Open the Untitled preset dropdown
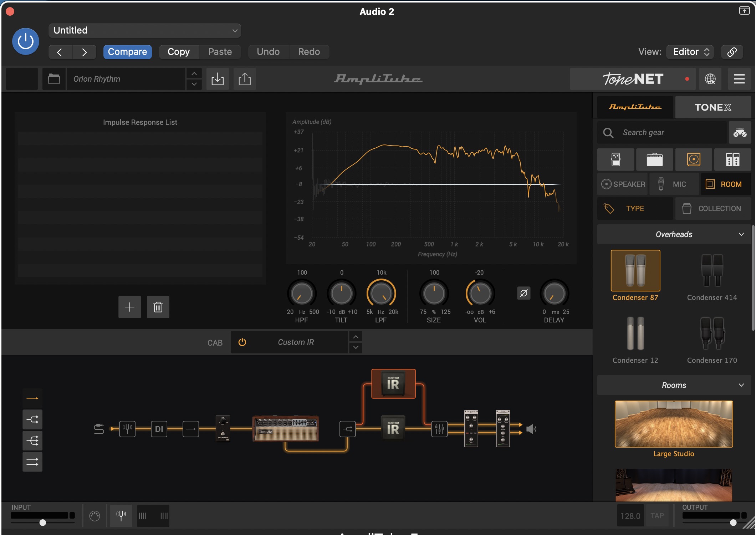 144,30
